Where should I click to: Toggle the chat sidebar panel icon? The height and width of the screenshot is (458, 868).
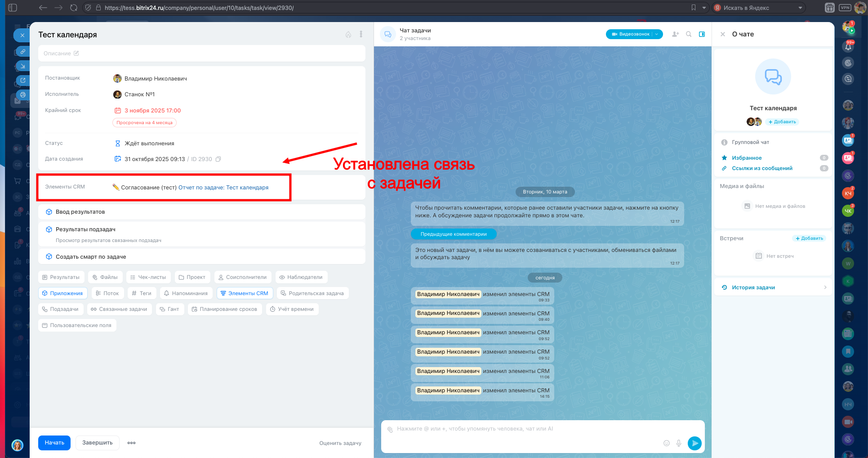point(702,34)
